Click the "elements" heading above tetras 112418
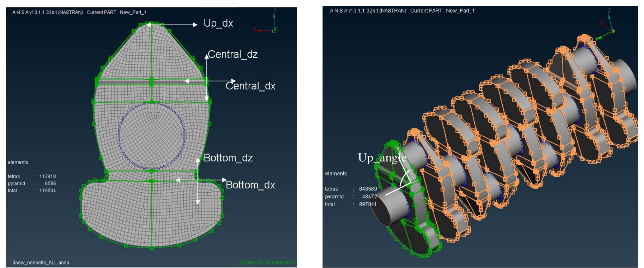This screenshot has width=644, height=268. pyautogui.click(x=18, y=162)
